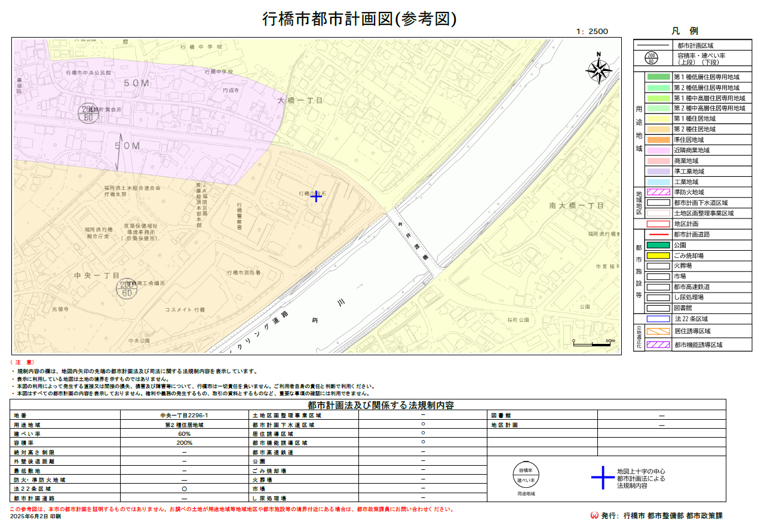The width and height of the screenshot is (764, 532).
Task: Click the 第1種中高層住居専用地域 swatch
Action: click(x=658, y=98)
